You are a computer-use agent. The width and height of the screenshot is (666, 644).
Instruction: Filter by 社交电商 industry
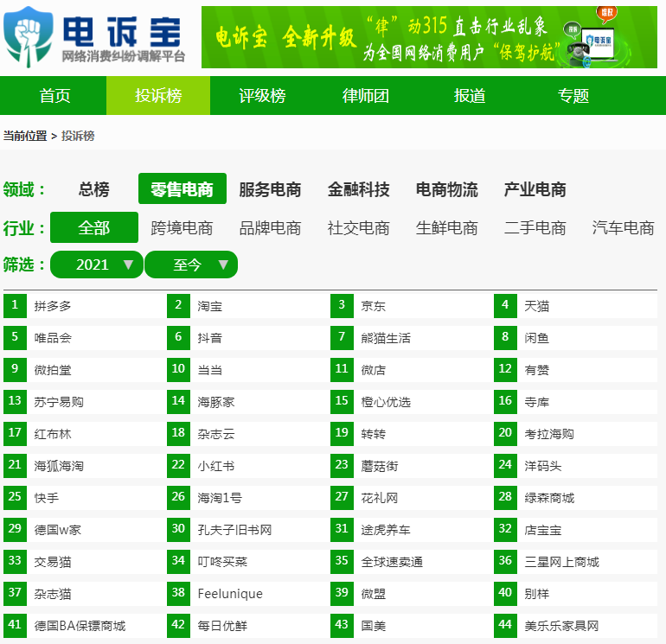tap(358, 227)
